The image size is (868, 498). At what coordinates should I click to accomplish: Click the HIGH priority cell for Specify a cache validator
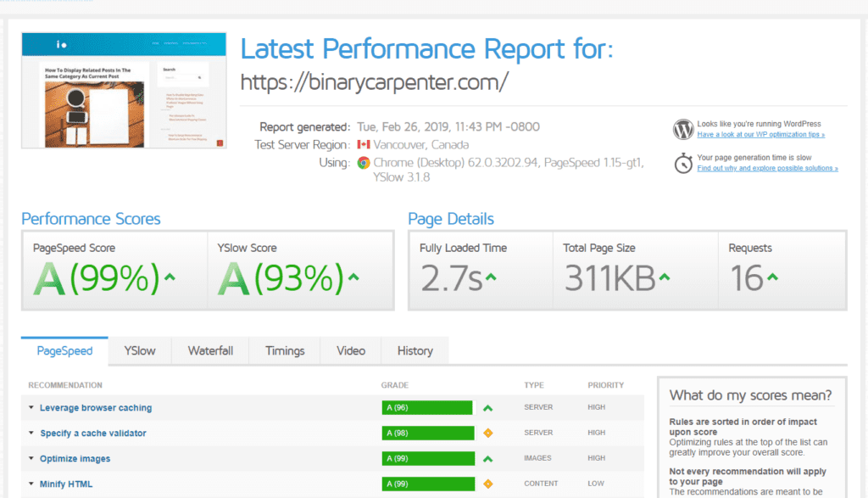point(596,433)
